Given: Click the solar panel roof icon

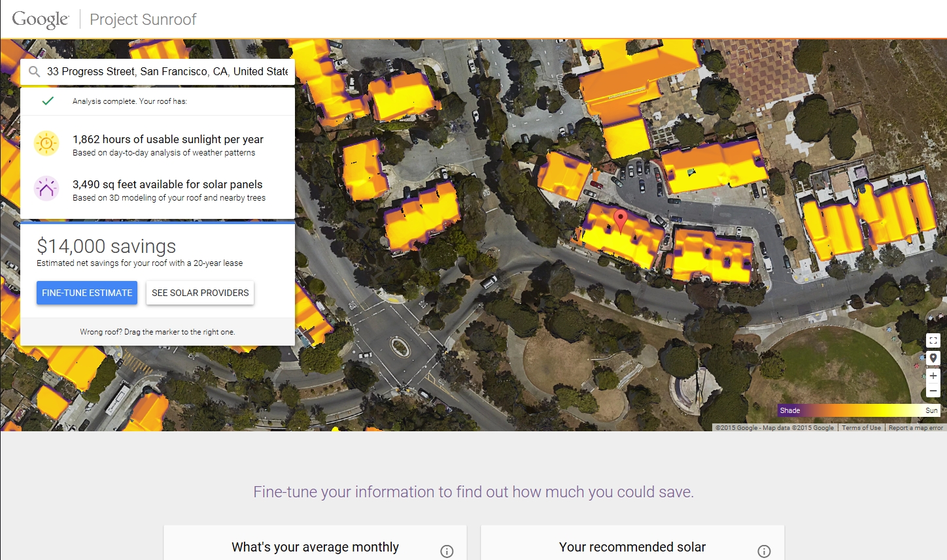Looking at the screenshot, I should tap(46, 189).
